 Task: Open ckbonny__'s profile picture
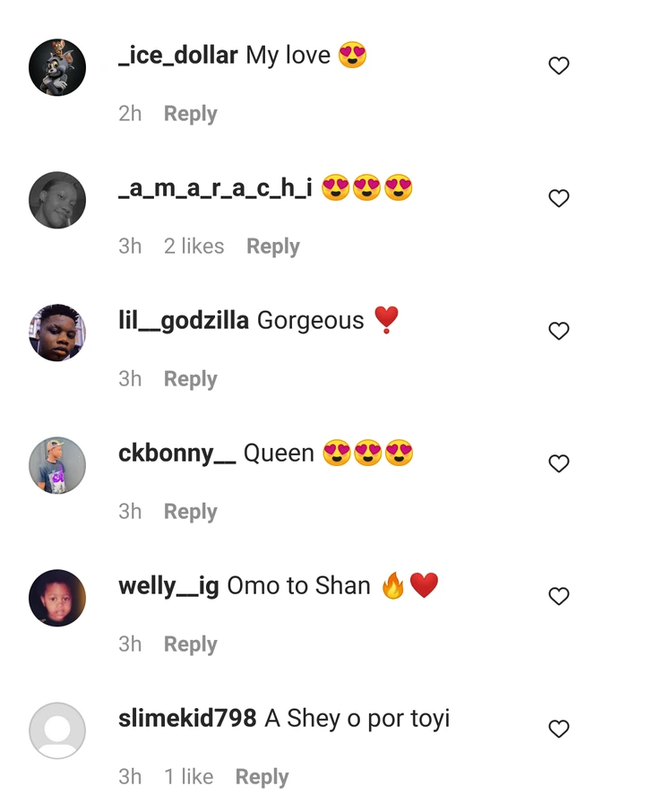click(57, 465)
